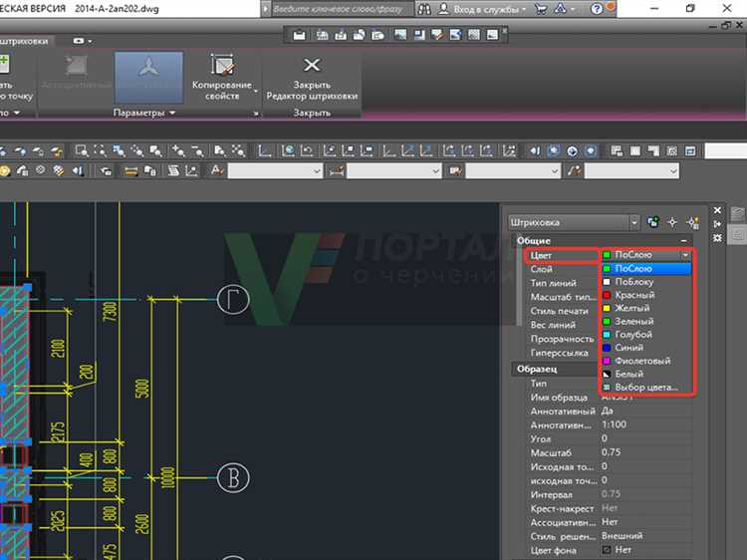Open the dimension style combo box
This screenshot has height=560, width=747.
(394, 170)
